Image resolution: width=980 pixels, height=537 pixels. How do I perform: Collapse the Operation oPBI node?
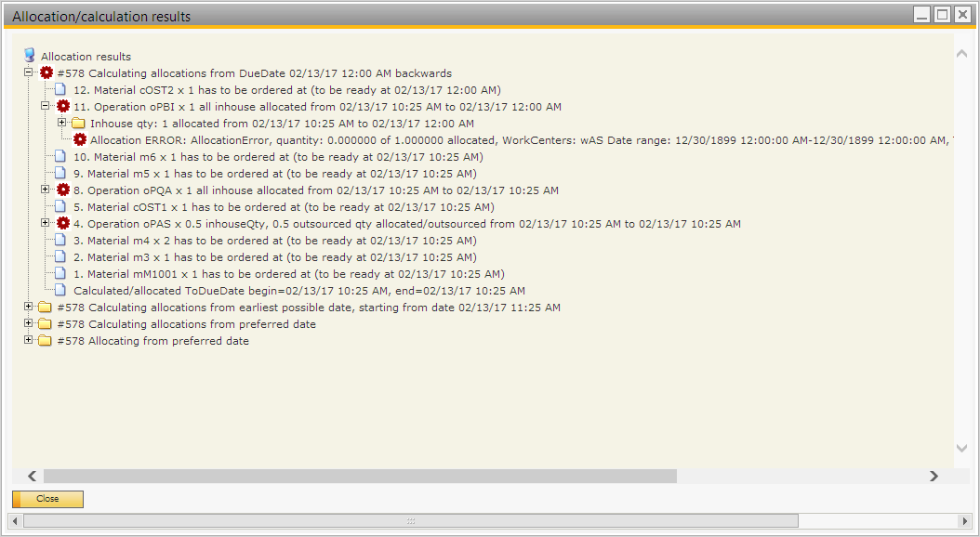coord(46,107)
